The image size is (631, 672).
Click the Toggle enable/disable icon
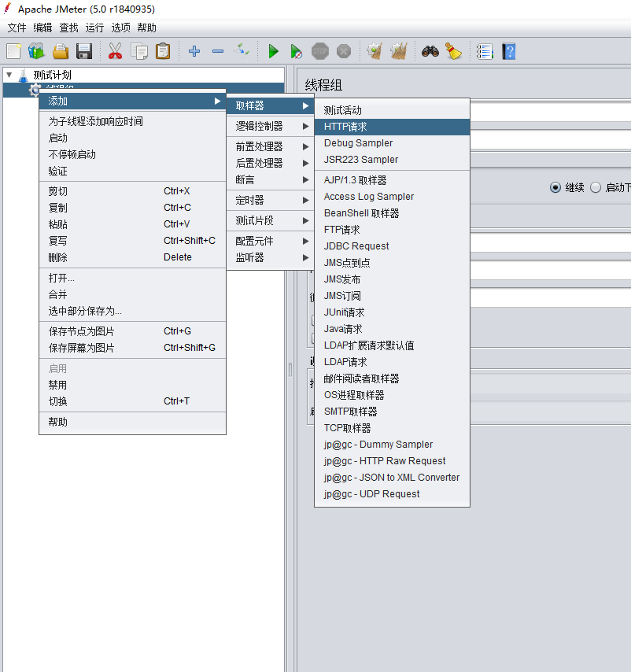click(242, 51)
